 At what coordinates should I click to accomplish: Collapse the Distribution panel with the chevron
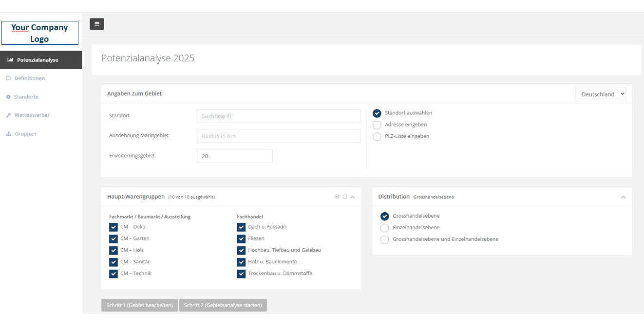click(623, 197)
